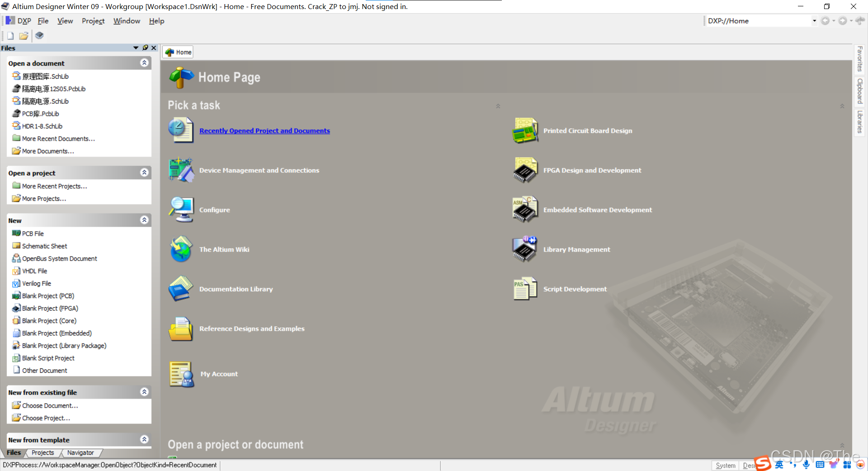Select the Home document tab
This screenshot has width=868, height=471.
coord(178,52)
